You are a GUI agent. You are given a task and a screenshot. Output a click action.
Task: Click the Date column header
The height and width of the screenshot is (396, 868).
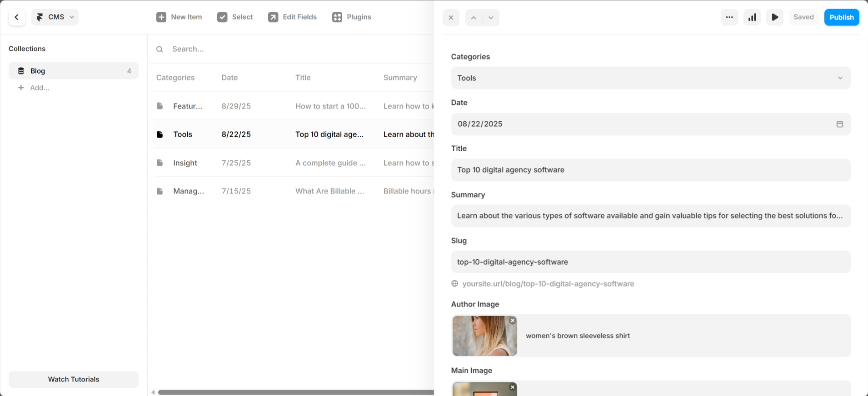tap(229, 78)
